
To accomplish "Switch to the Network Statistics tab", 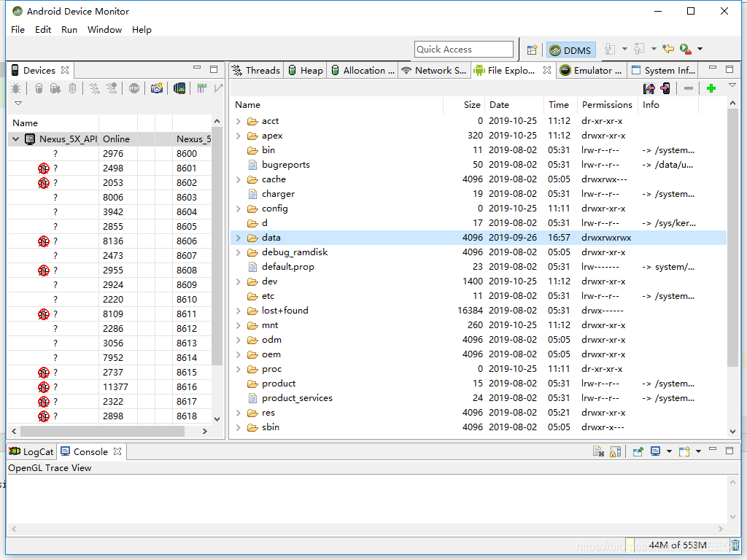I will tap(434, 71).
